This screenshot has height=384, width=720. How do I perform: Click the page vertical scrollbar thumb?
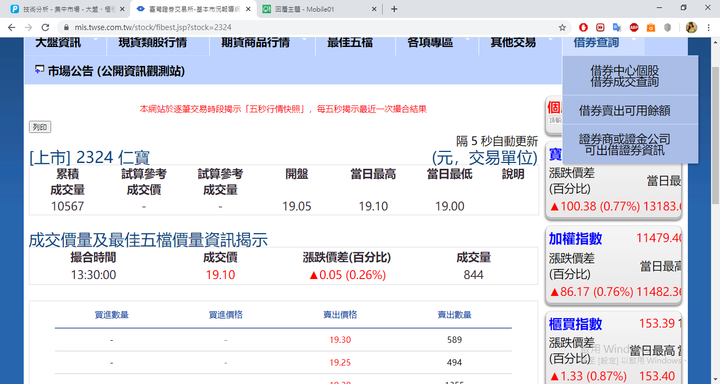(x=715, y=136)
